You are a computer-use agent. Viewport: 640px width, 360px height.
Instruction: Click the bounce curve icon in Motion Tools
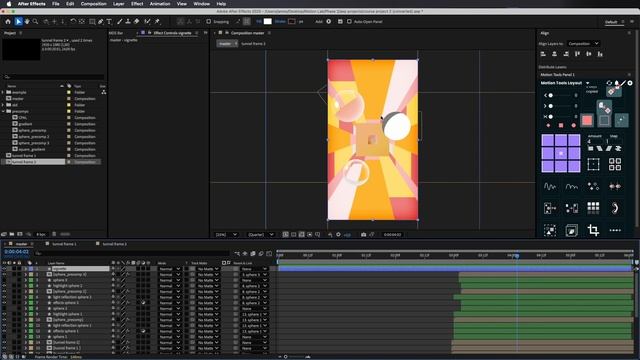(571, 187)
